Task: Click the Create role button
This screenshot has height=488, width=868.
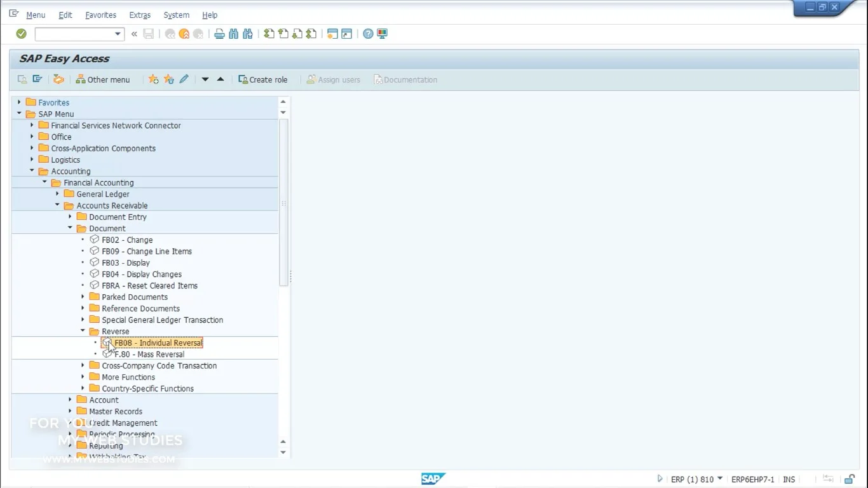Action: point(263,79)
